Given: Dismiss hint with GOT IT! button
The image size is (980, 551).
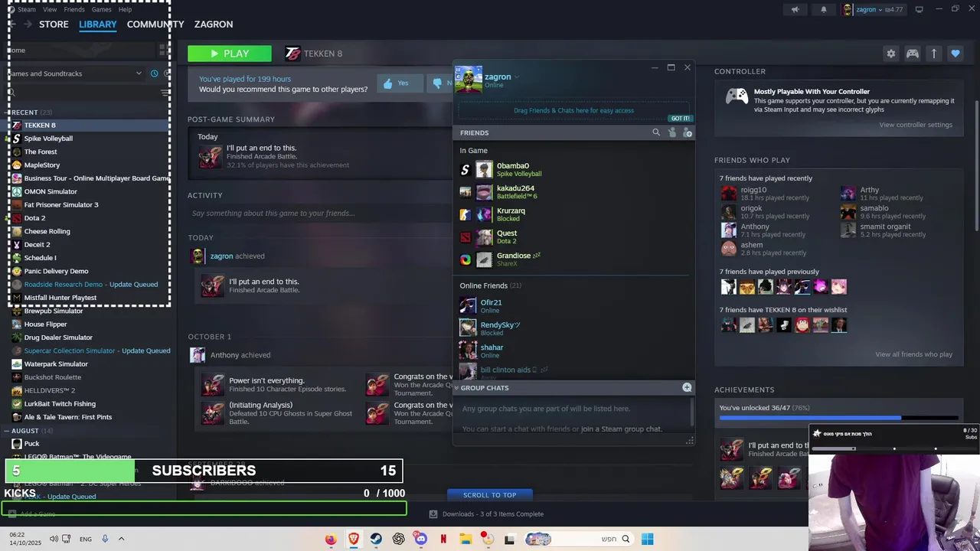Looking at the screenshot, I should (x=680, y=119).
